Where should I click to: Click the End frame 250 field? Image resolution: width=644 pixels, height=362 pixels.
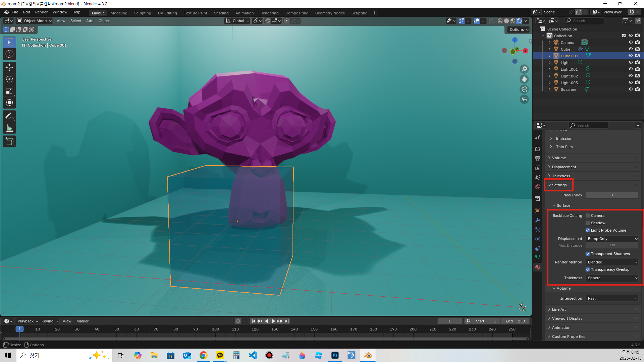(515, 321)
